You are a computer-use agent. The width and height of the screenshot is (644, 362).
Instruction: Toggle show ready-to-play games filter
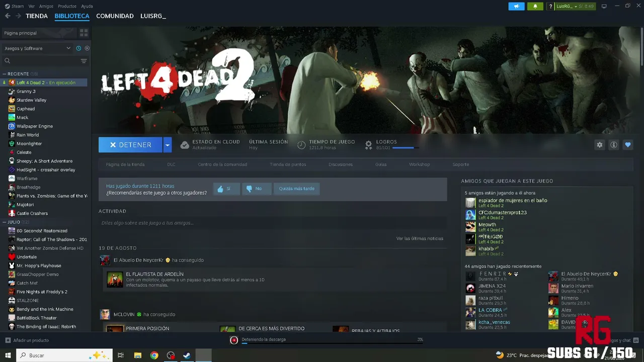[x=87, y=48]
